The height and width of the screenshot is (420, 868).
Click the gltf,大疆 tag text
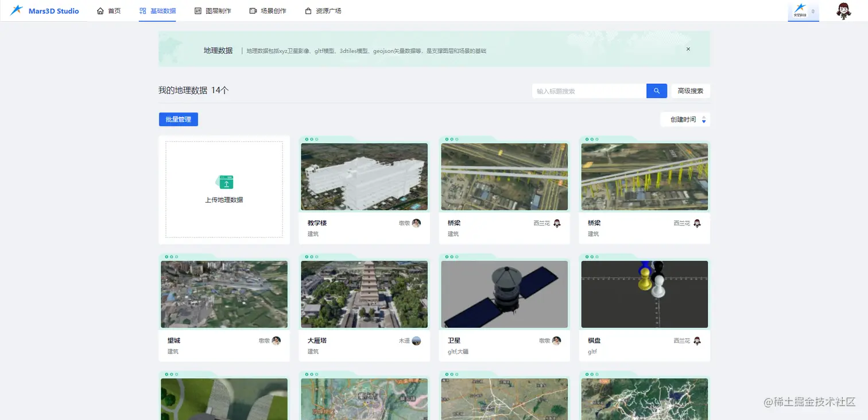pos(458,351)
